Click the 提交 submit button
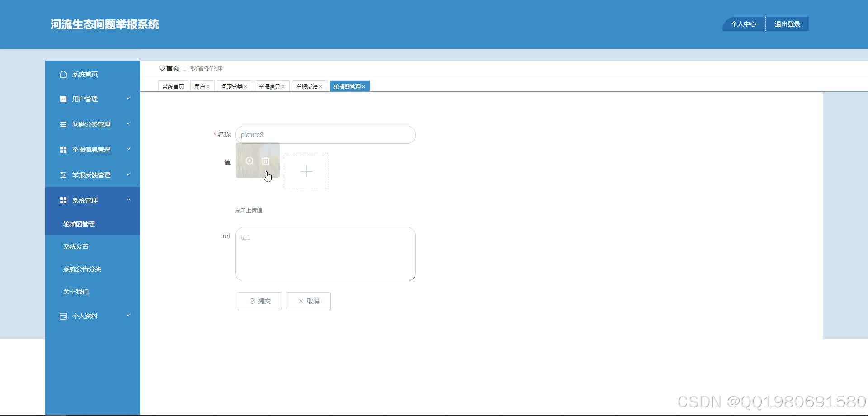The height and width of the screenshot is (416, 868). 259,301
